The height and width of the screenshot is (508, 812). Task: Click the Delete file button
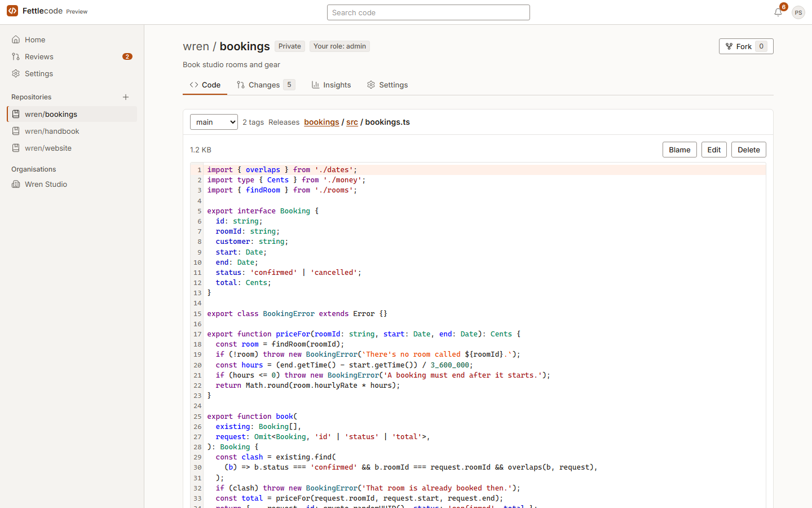point(749,150)
